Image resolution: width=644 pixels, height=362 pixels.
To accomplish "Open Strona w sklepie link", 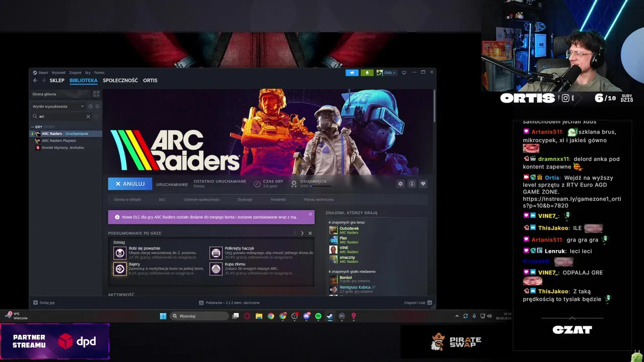I will tap(127, 200).
